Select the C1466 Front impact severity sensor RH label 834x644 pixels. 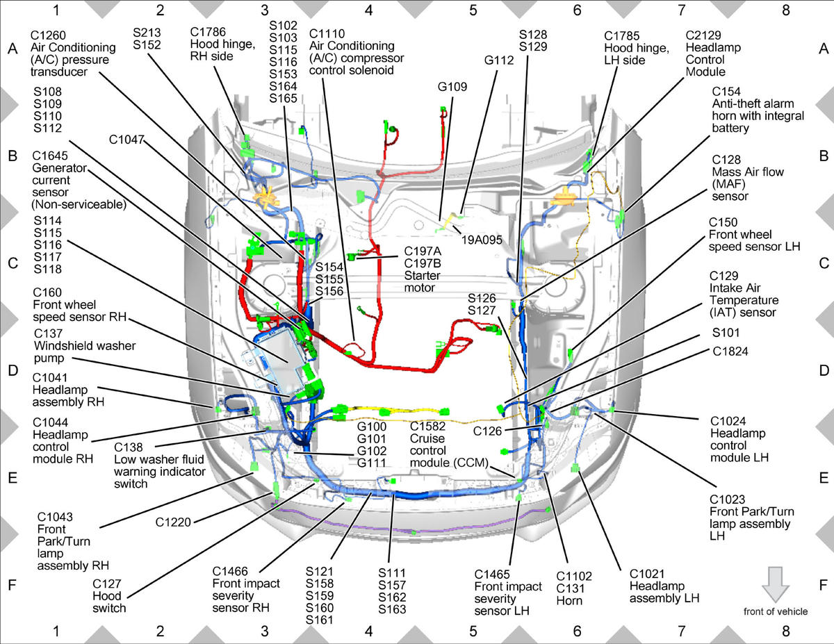point(246,589)
